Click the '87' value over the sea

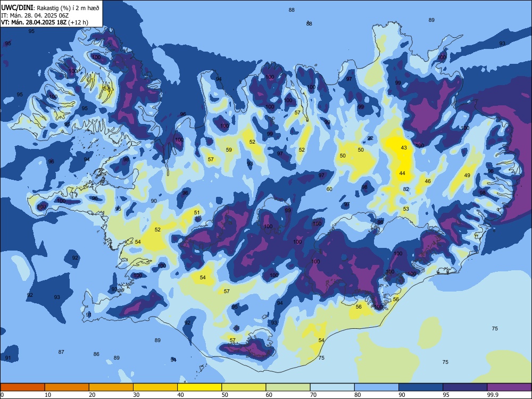[x=61, y=352]
